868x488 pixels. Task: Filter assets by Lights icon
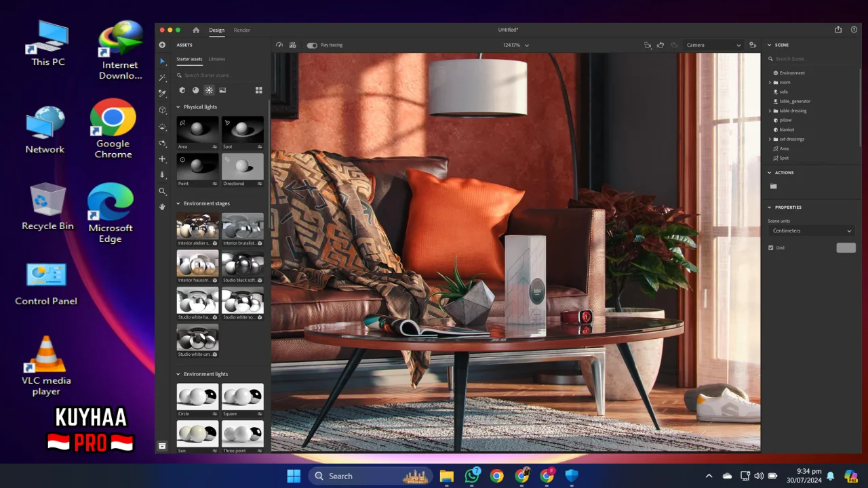209,90
